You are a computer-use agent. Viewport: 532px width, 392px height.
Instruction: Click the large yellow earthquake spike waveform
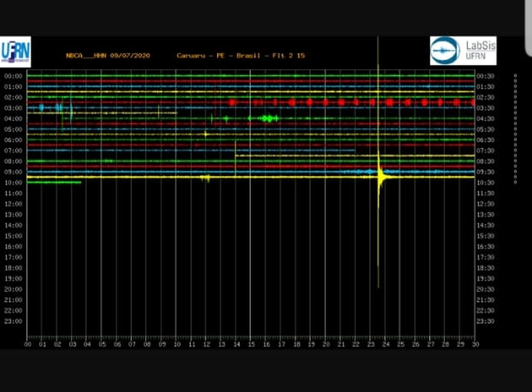click(380, 176)
